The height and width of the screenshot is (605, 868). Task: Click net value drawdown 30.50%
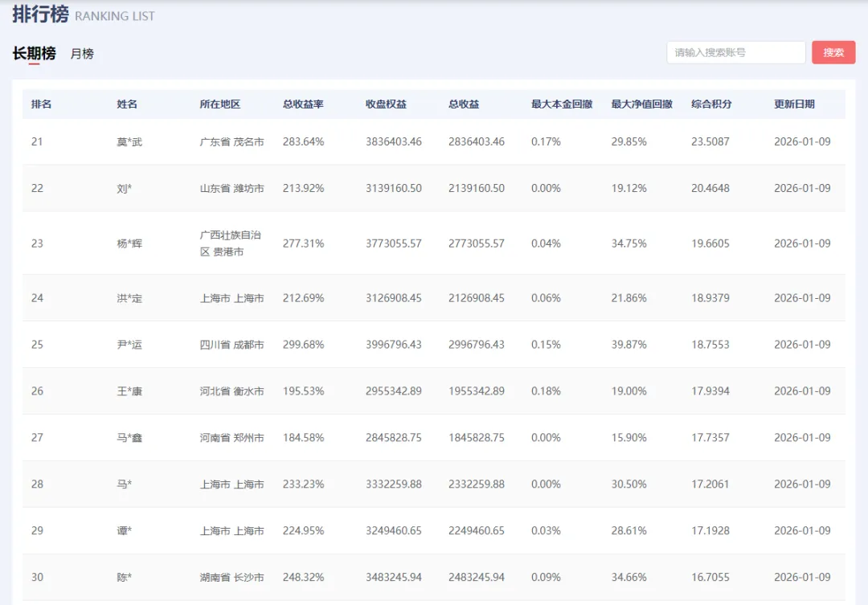coord(628,484)
